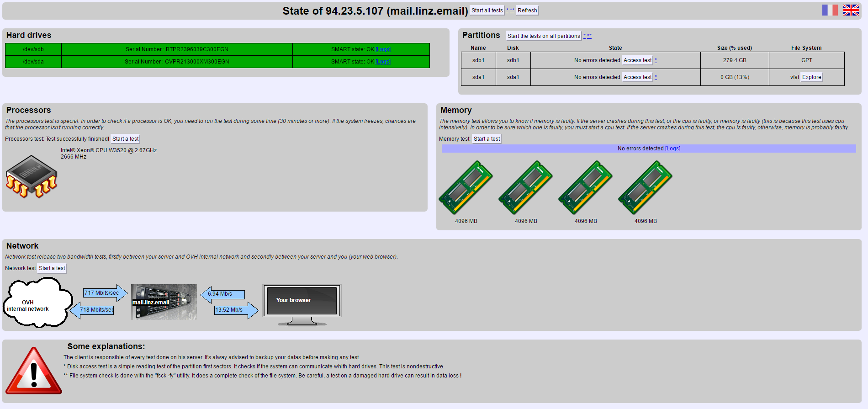
Task: Click the Your browser monitor icon
Action: point(302,304)
